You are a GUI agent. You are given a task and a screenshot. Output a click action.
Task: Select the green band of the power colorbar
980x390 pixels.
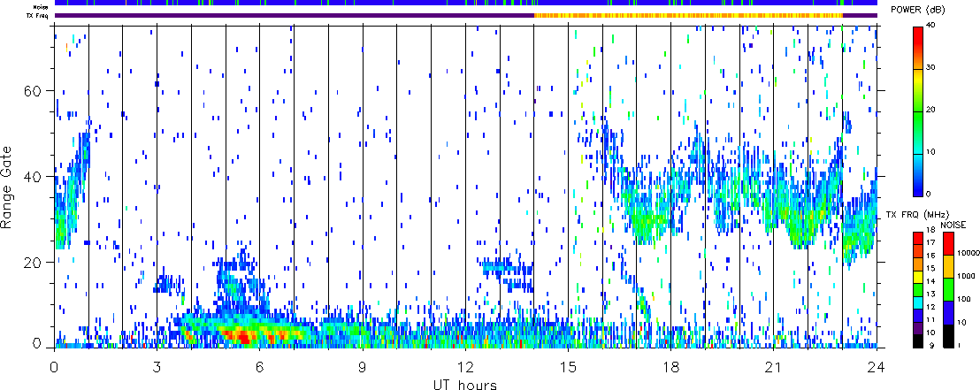[x=918, y=132]
